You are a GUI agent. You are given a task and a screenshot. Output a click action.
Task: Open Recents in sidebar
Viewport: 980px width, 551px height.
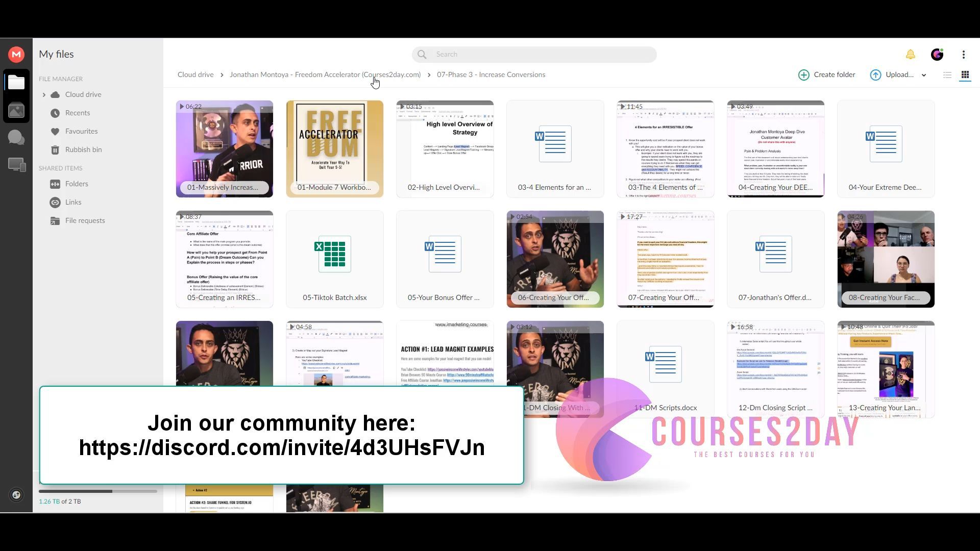pyautogui.click(x=78, y=113)
